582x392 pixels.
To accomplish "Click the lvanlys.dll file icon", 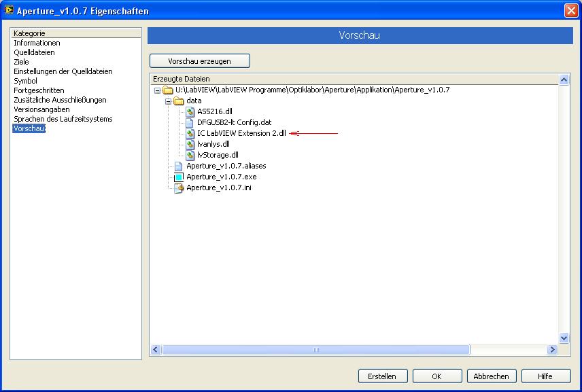I will point(190,144).
